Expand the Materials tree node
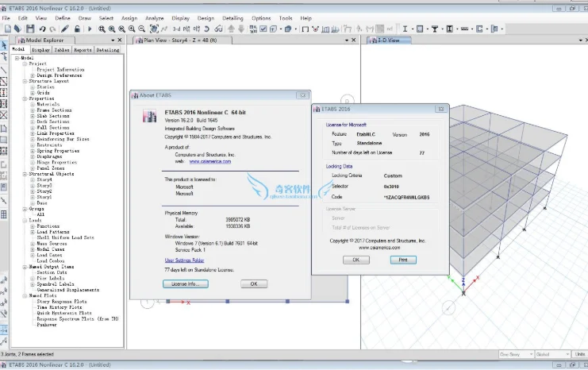The image size is (588, 370). click(33, 104)
